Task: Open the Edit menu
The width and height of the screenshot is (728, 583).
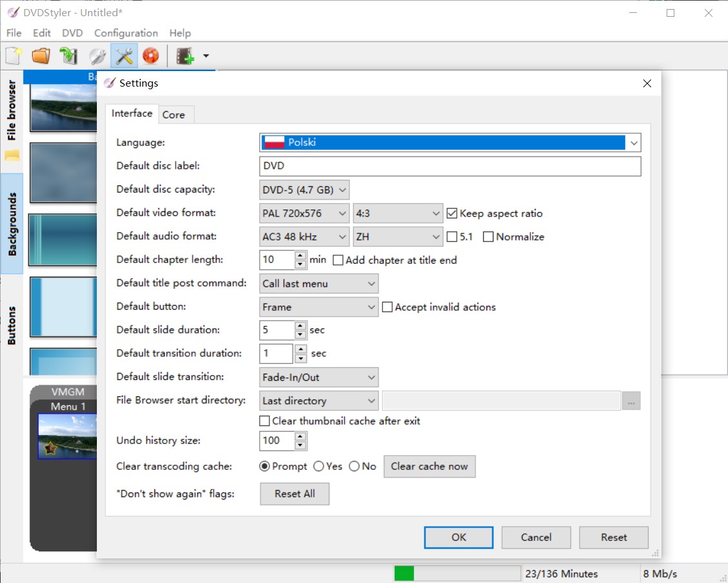Action: tap(42, 33)
